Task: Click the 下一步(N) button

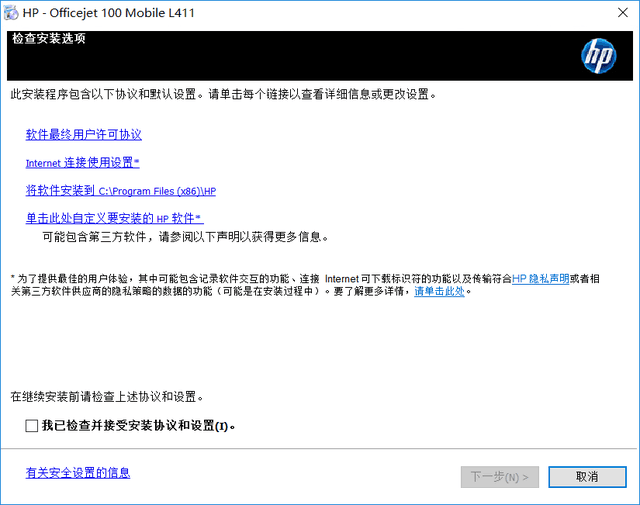Action: point(500,477)
